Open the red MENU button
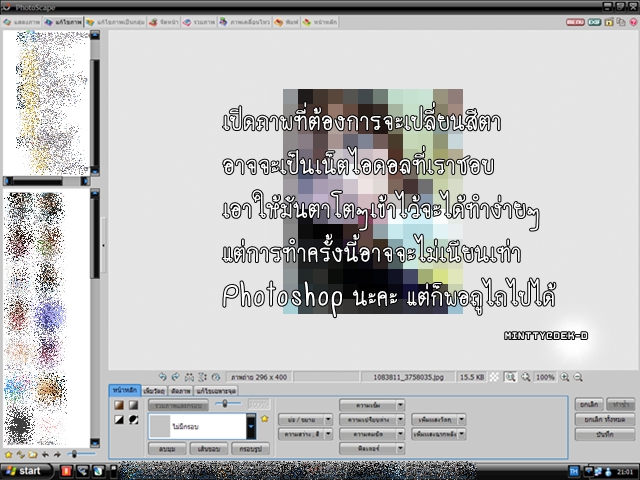Viewport: 640px width, 480px height. coord(575,22)
